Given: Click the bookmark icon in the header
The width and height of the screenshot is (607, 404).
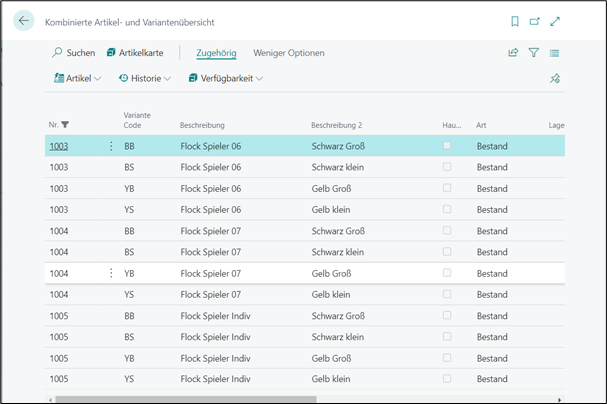Looking at the screenshot, I should click(x=515, y=21).
